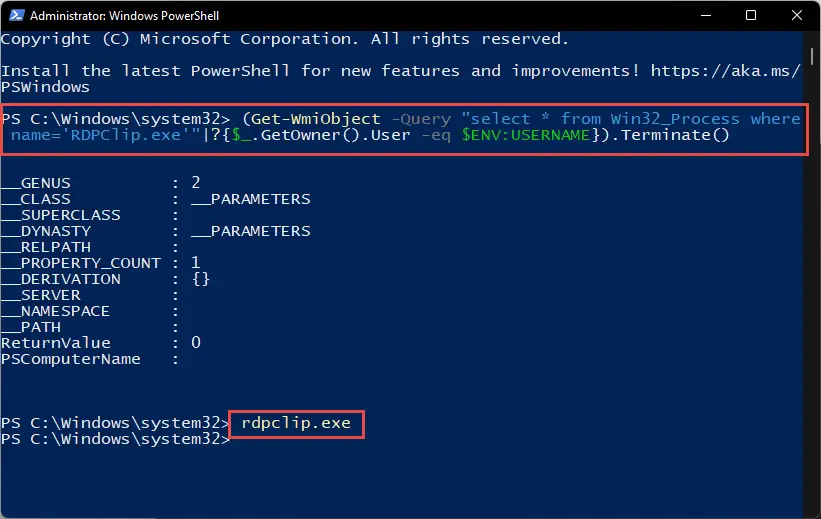Click the rdpclip.exe command text
The height and width of the screenshot is (519, 821).
296,423
